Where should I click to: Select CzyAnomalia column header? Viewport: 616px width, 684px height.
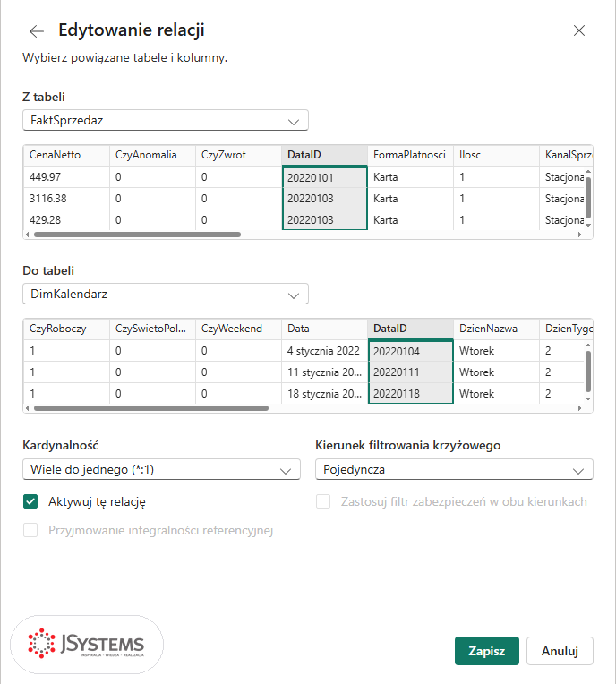[x=152, y=155]
